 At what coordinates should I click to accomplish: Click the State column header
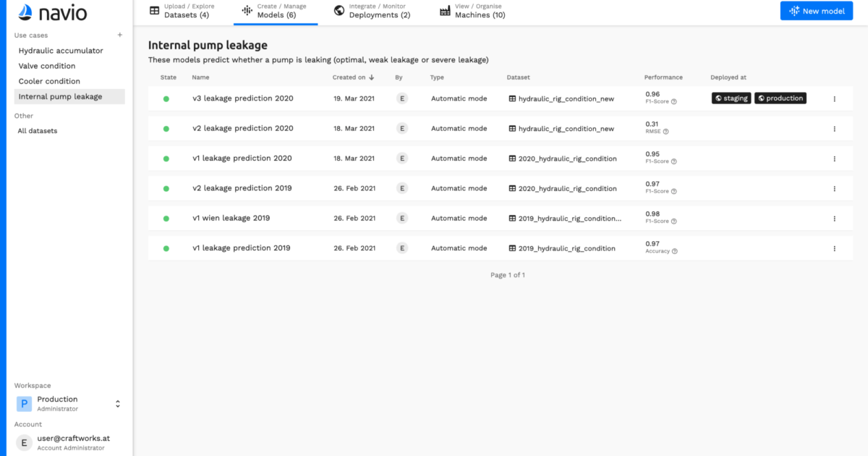[169, 77]
